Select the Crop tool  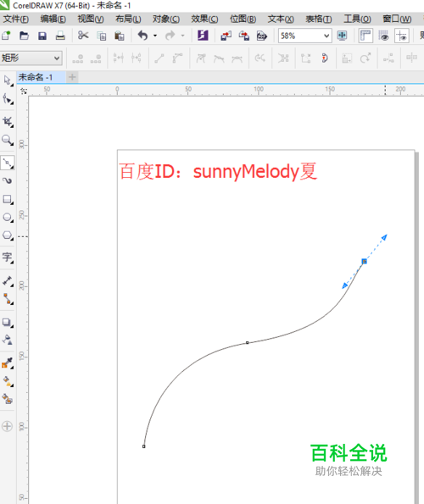(x=8, y=121)
